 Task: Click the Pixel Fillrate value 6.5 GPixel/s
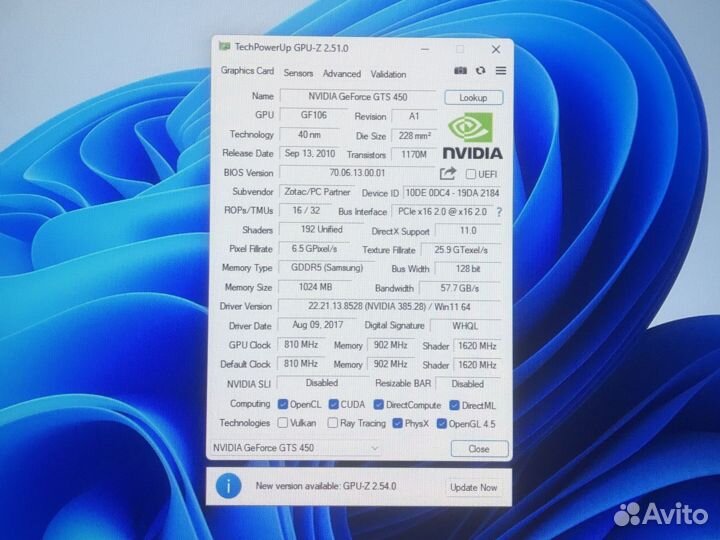315,248
